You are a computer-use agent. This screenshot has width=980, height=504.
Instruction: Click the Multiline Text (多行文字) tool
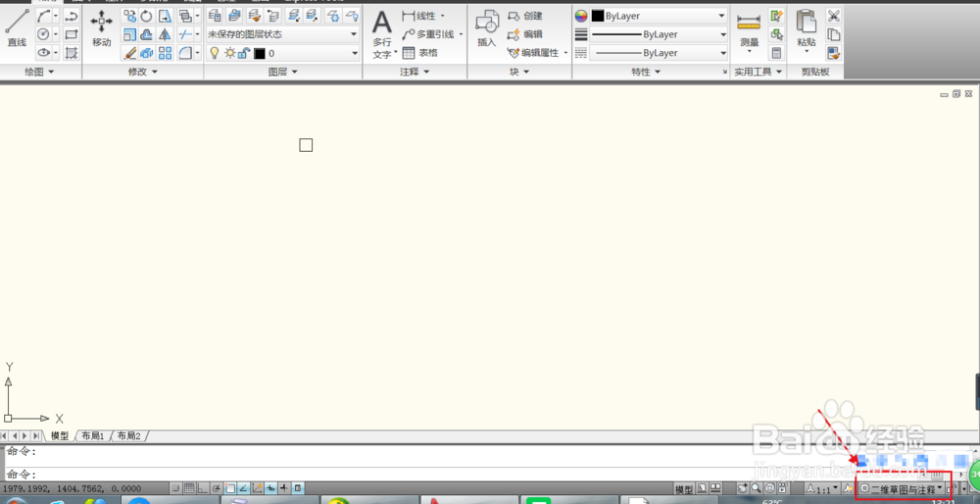coord(382,33)
